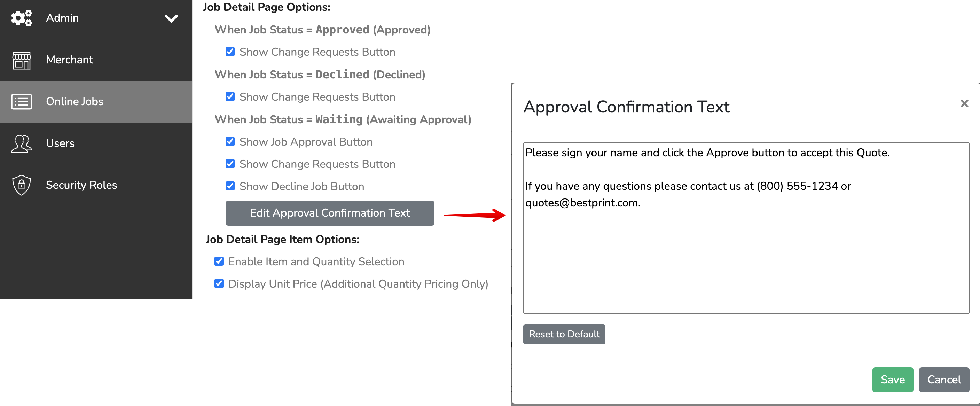Image resolution: width=980 pixels, height=406 pixels.
Task: Uncheck Change Requests under Approved status
Action: (230, 52)
